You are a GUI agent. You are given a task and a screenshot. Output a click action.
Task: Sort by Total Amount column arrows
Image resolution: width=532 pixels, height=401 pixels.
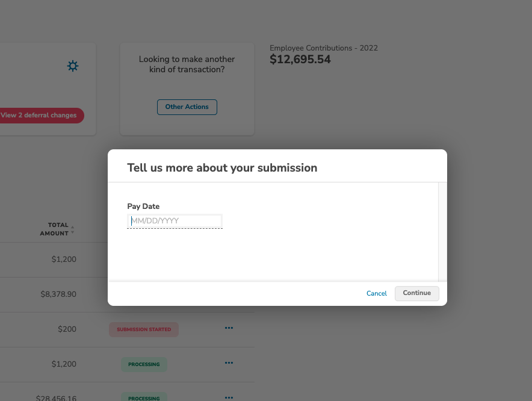click(72, 229)
